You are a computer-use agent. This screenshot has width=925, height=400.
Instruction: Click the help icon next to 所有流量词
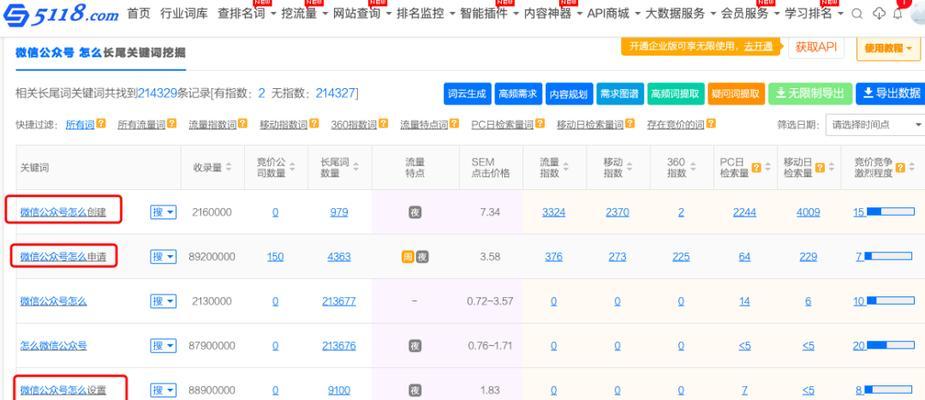tap(172, 124)
